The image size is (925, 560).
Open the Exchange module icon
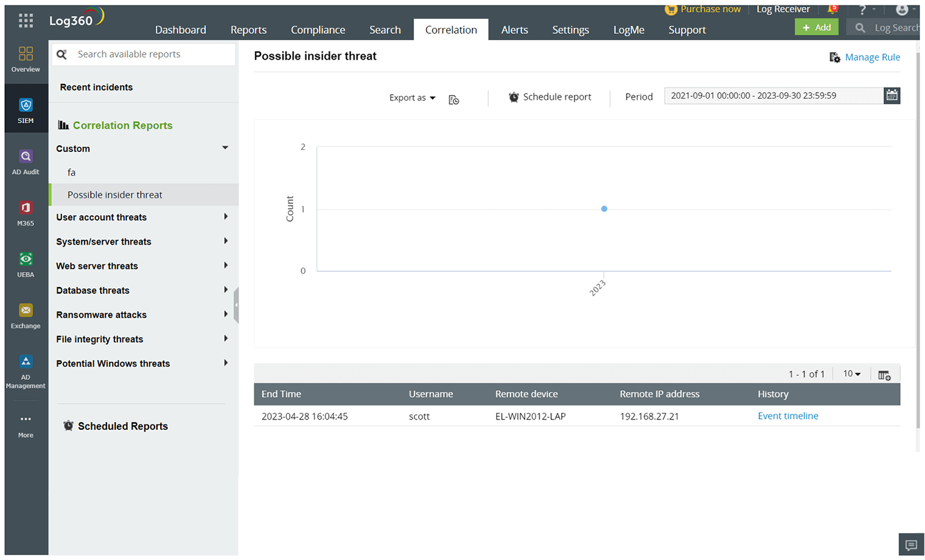tap(26, 310)
